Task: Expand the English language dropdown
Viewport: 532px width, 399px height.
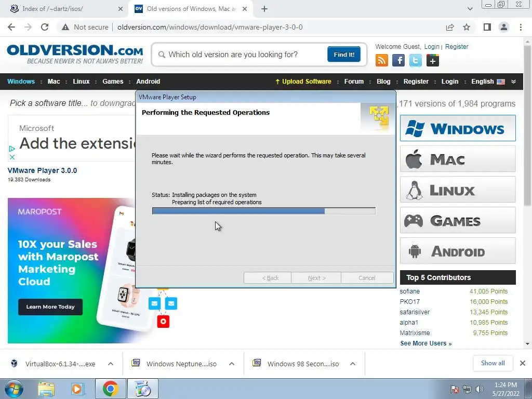Action: 513,82
